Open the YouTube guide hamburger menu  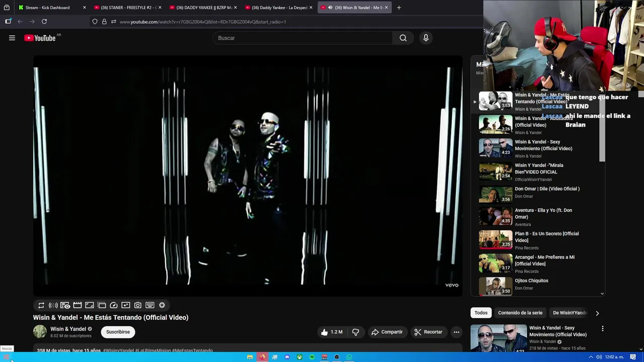click(12, 38)
